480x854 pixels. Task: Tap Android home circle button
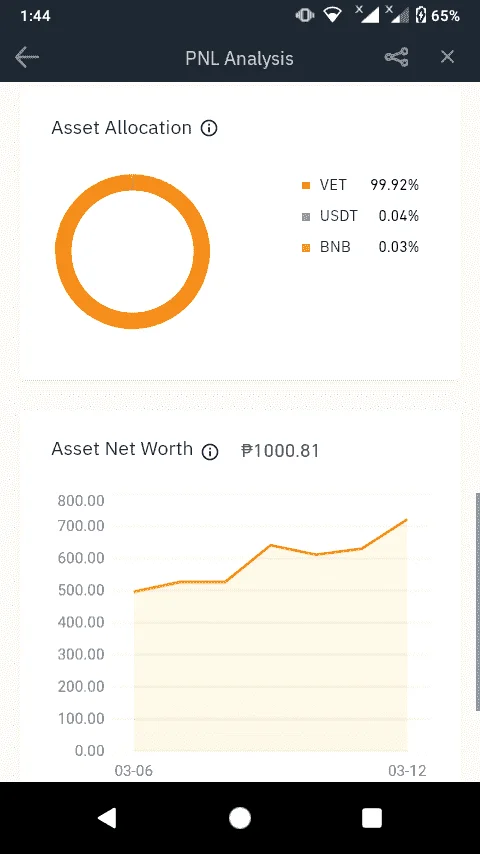click(x=240, y=818)
